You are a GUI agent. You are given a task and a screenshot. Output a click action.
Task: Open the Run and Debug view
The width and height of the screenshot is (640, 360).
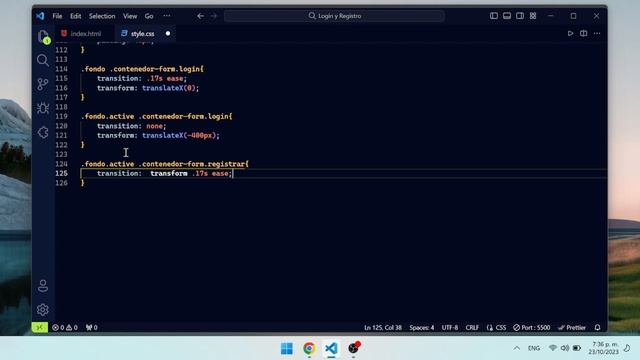point(42,108)
